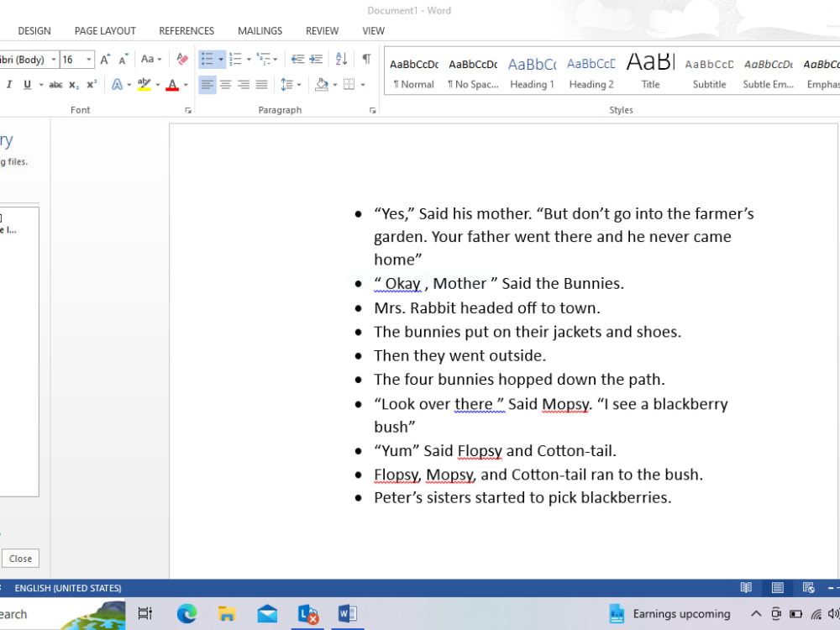The image size is (840, 630).
Task: Open Shading color dropdown arrow
Action: (335, 85)
